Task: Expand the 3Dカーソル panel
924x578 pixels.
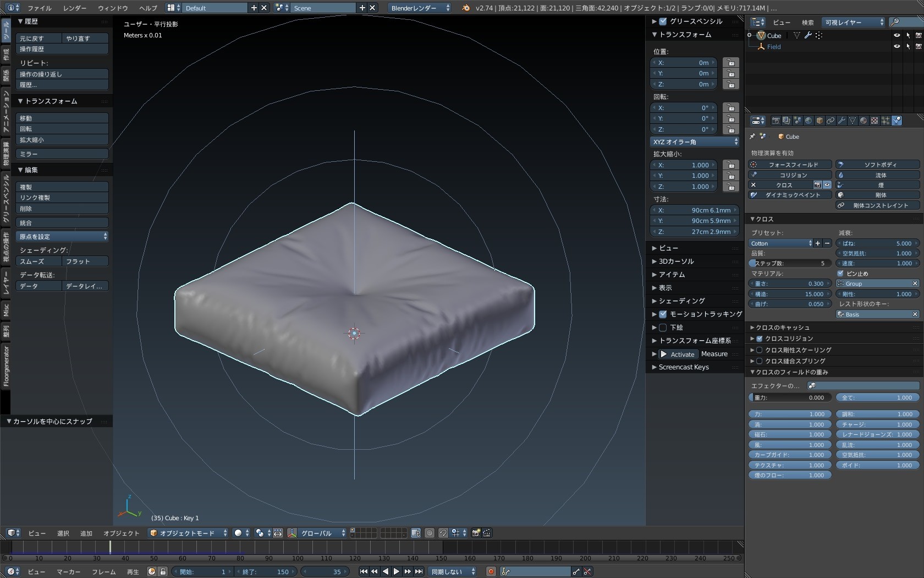Action: point(676,261)
